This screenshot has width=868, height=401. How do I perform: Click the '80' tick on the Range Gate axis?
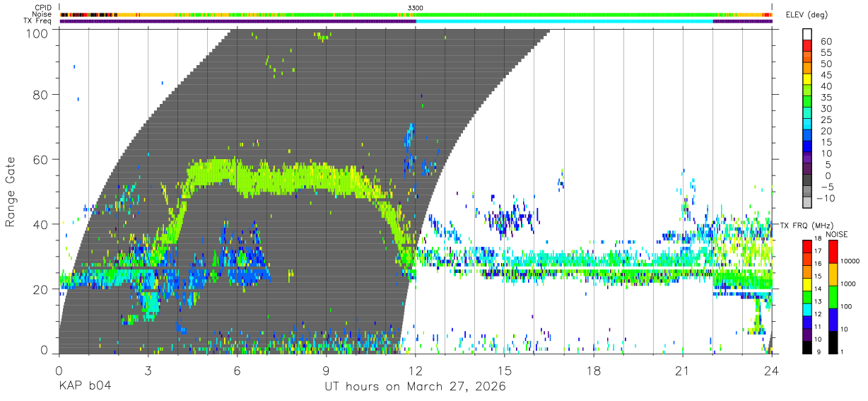click(40, 94)
